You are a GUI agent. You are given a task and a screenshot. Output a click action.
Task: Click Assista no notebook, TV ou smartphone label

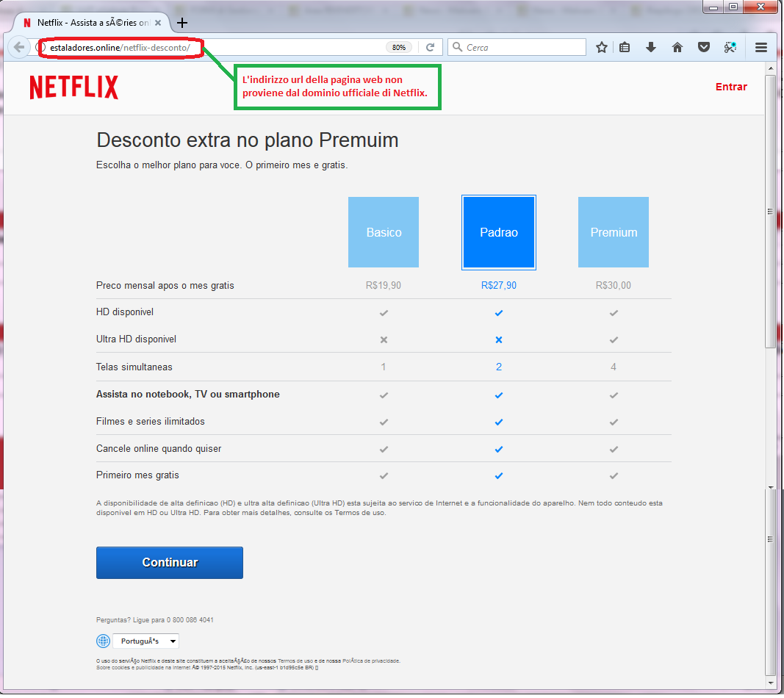point(187,394)
